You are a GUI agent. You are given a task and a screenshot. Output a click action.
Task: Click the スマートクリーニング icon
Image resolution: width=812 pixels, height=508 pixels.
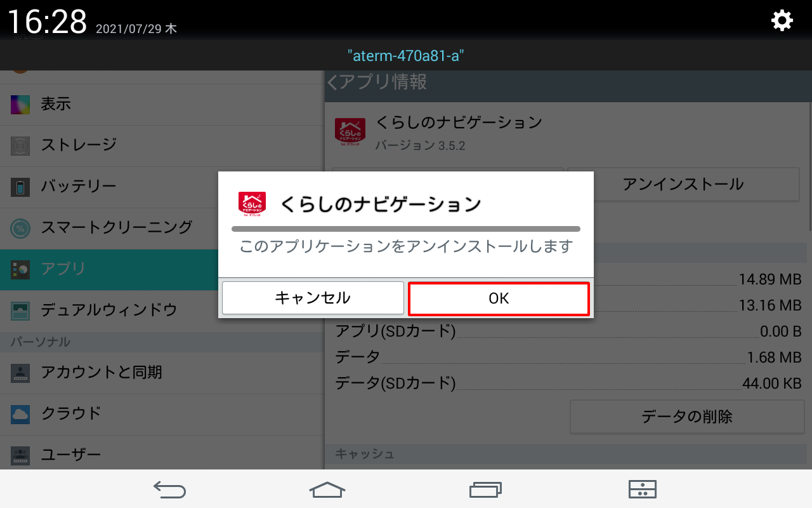tap(20, 228)
